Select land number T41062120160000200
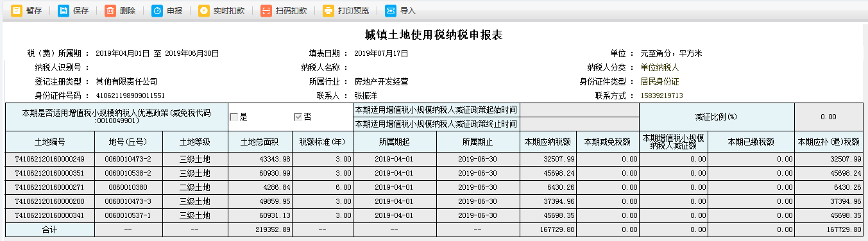The image size is (868, 241). 50,201
